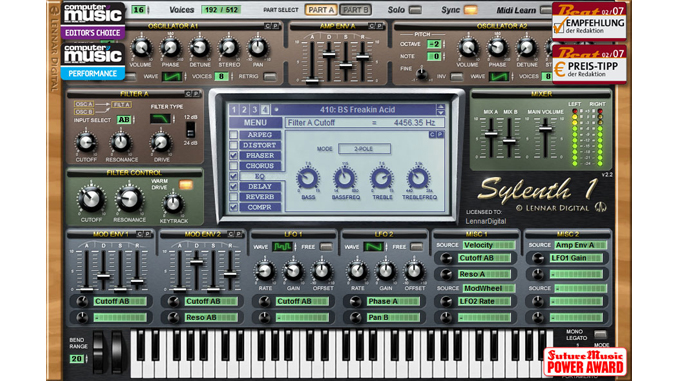
Task: Switch to the DELAY effect tab
Action: [260, 187]
